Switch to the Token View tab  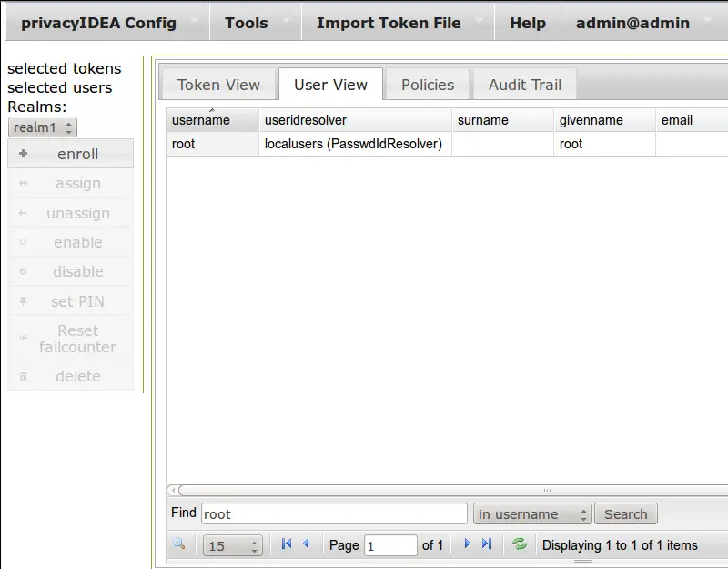click(218, 85)
